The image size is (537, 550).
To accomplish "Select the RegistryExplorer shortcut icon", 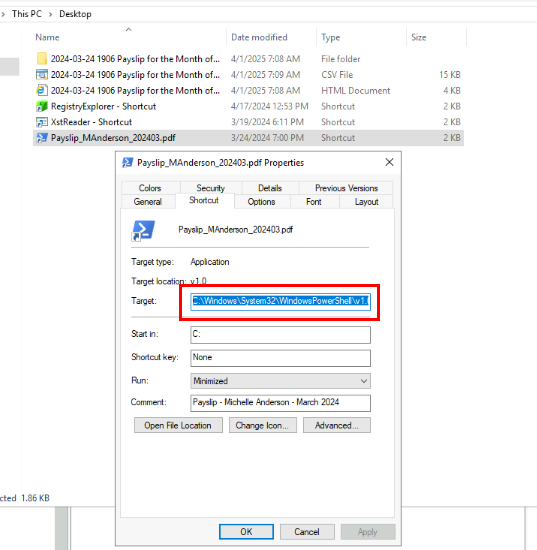I will (x=42, y=106).
